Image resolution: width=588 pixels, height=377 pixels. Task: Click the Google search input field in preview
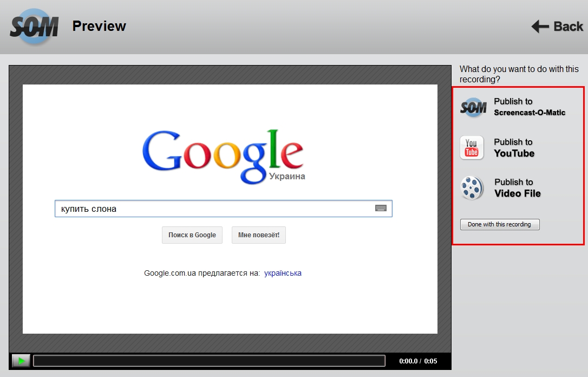[224, 209]
